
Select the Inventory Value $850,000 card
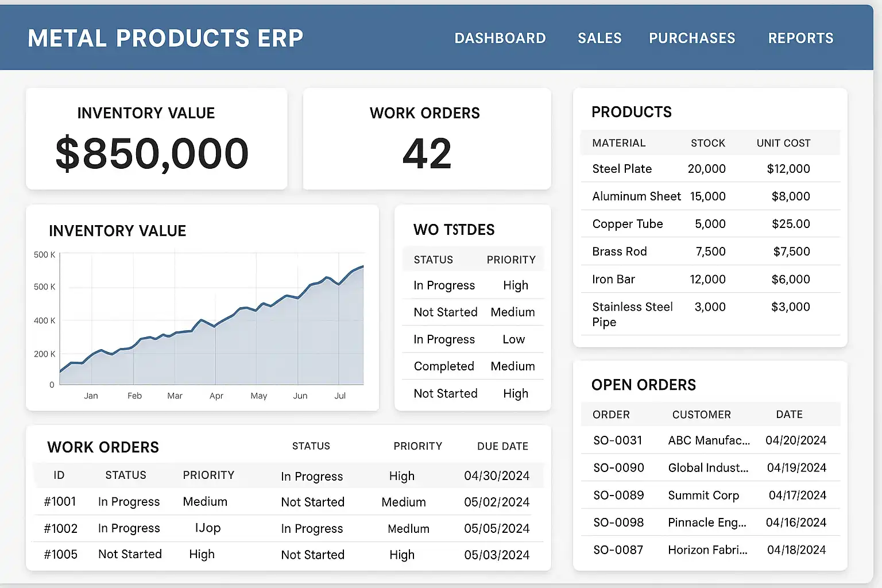pos(156,139)
